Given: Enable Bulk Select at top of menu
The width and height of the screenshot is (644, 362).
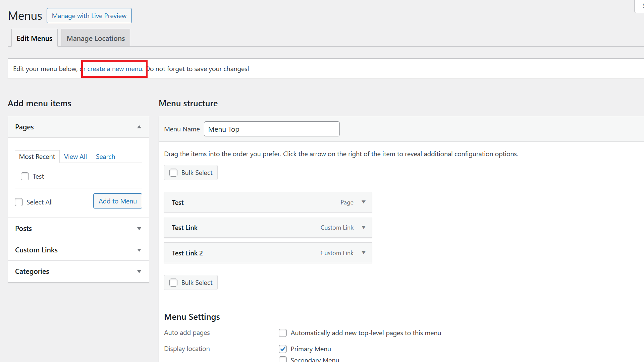Looking at the screenshot, I should (173, 172).
